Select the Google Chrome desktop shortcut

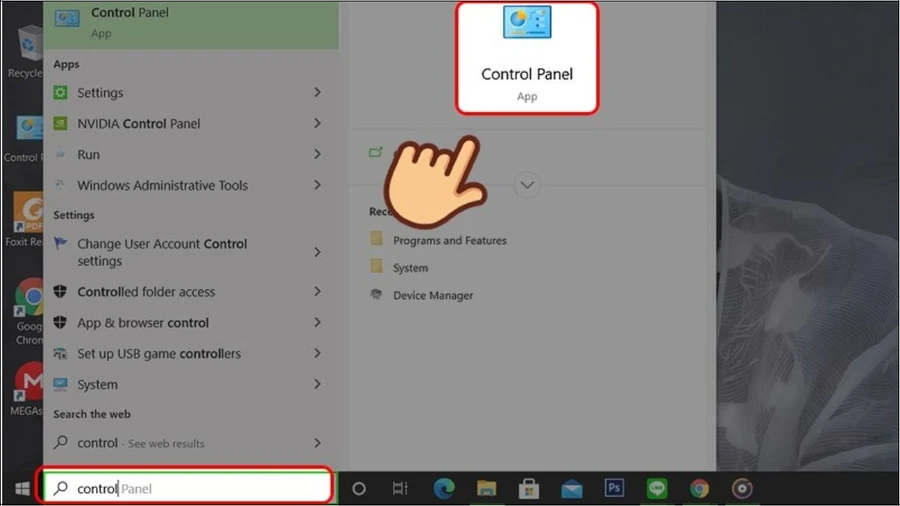(x=28, y=313)
